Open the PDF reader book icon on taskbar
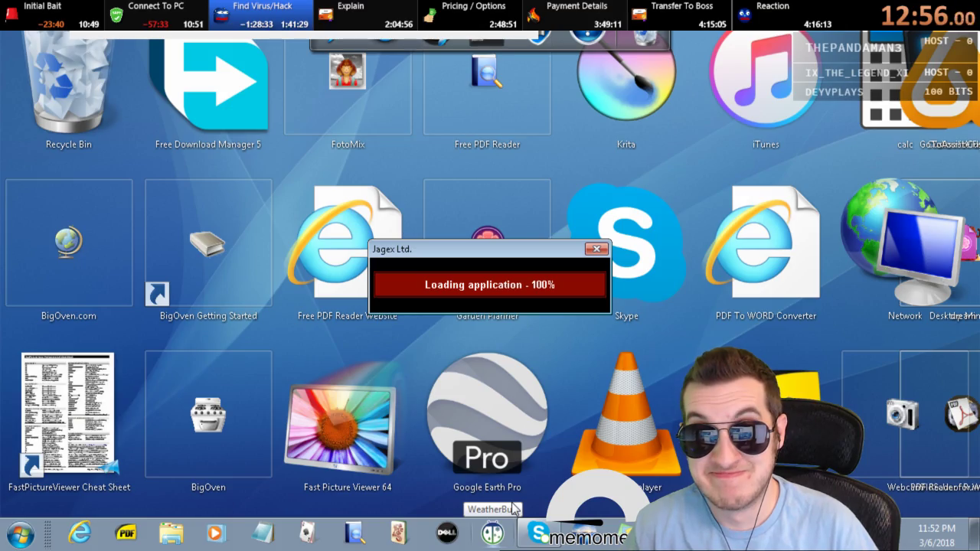980x551 pixels. (x=354, y=533)
